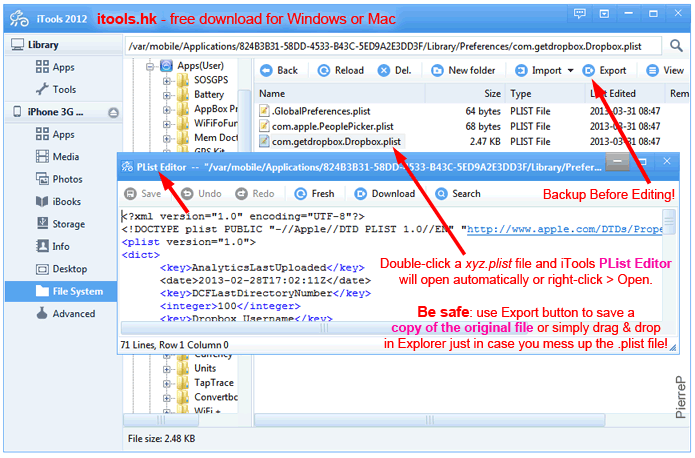Open the iBooks section
This screenshot has width=695, height=458.
point(59,202)
